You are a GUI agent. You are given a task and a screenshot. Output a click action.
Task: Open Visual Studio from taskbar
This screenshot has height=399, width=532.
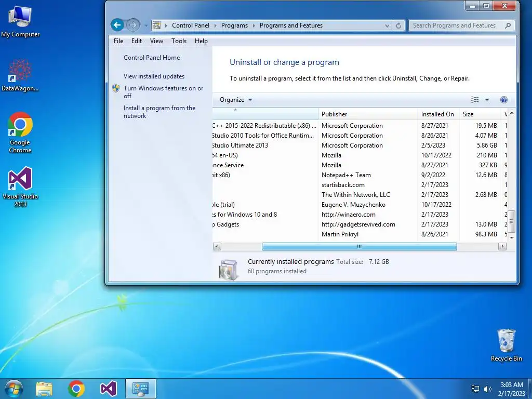(109, 389)
